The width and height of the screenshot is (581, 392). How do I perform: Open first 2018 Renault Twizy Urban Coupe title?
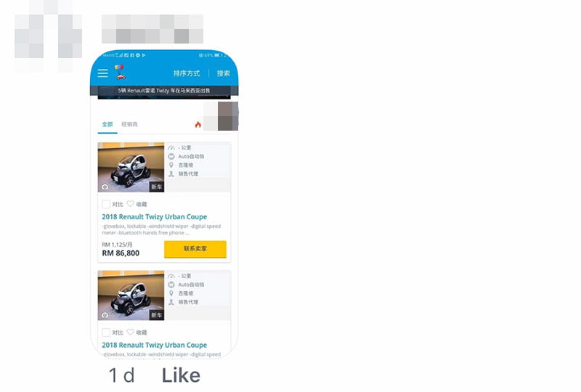[x=154, y=217]
